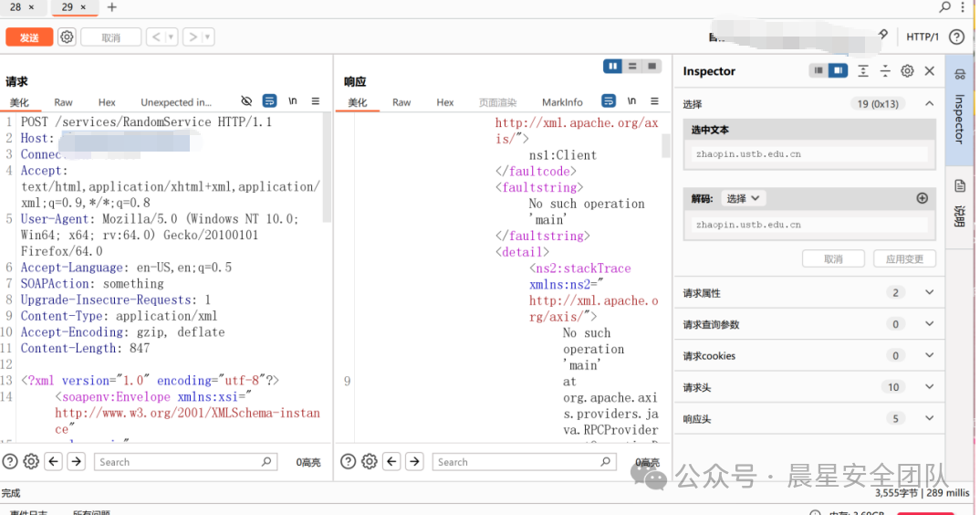Open the help icon next to HTTP/1
Viewport: 980px width, 515px height.
956,37
